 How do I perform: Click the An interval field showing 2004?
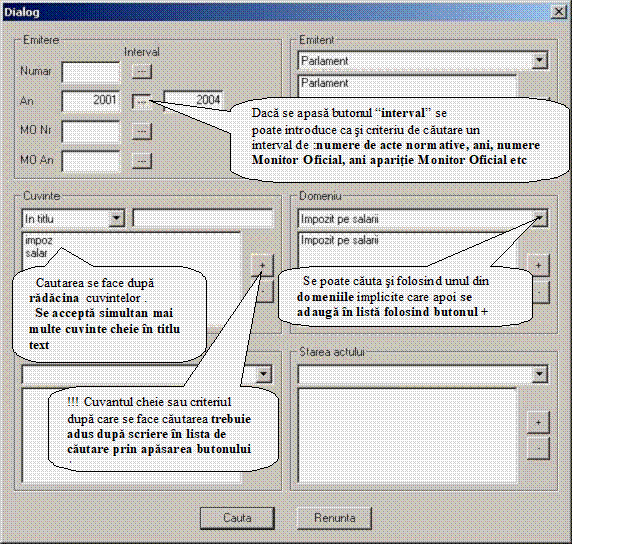tap(193, 100)
